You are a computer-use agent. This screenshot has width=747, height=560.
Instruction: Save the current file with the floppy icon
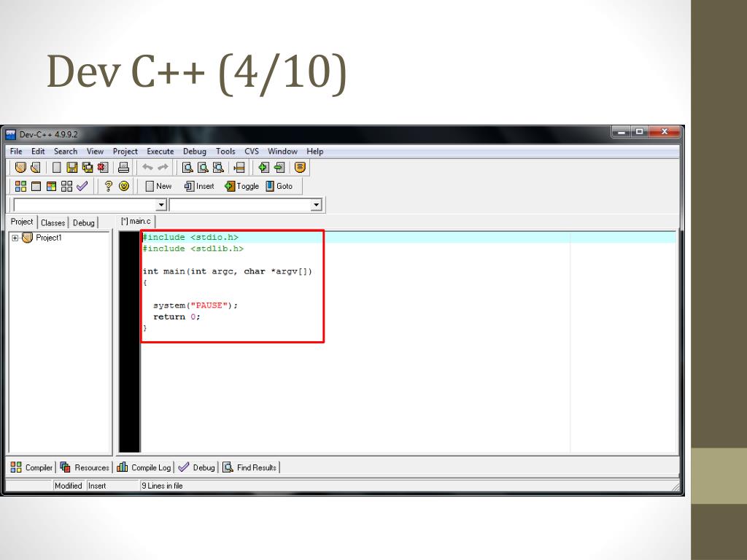coord(72,167)
